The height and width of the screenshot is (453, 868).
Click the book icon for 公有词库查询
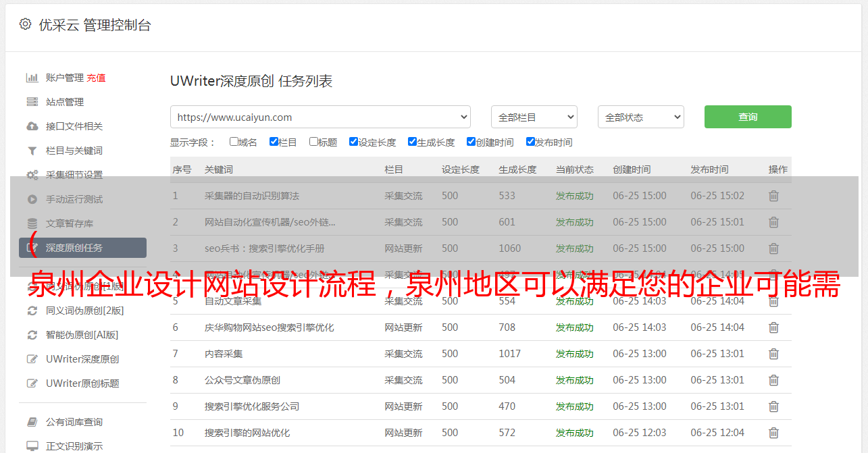click(x=32, y=422)
